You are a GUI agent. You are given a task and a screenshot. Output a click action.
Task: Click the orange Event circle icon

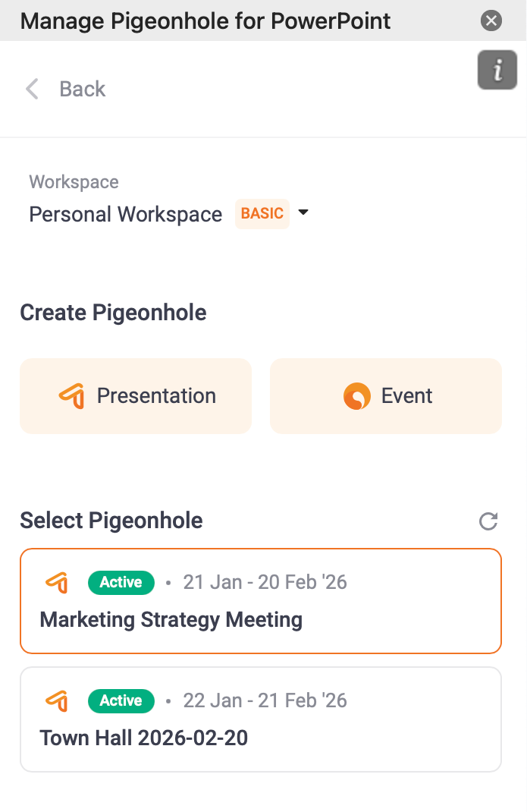(357, 396)
